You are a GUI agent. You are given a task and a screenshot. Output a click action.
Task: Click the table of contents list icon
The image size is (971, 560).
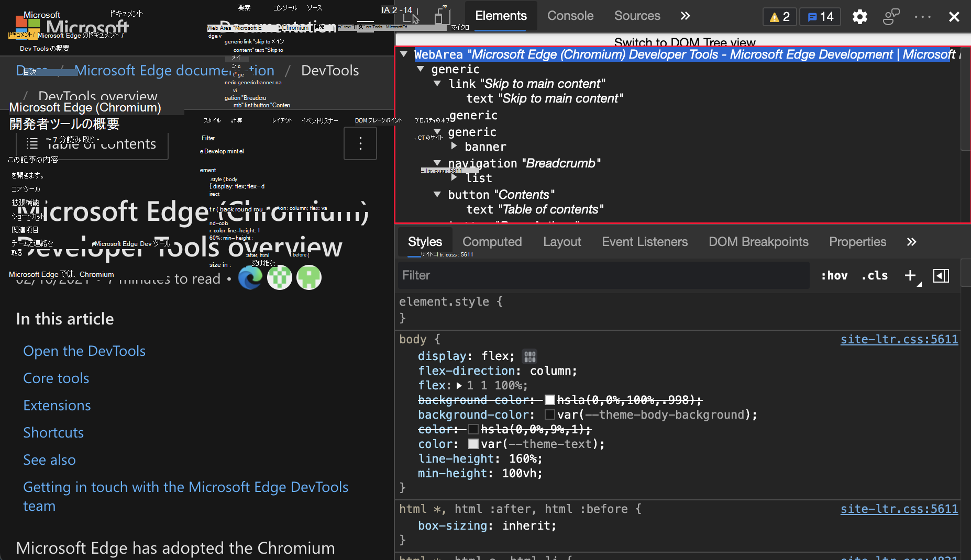click(32, 143)
